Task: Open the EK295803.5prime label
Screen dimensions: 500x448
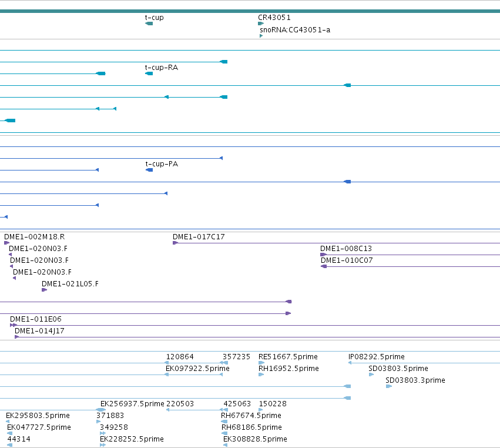Action: 38,416
